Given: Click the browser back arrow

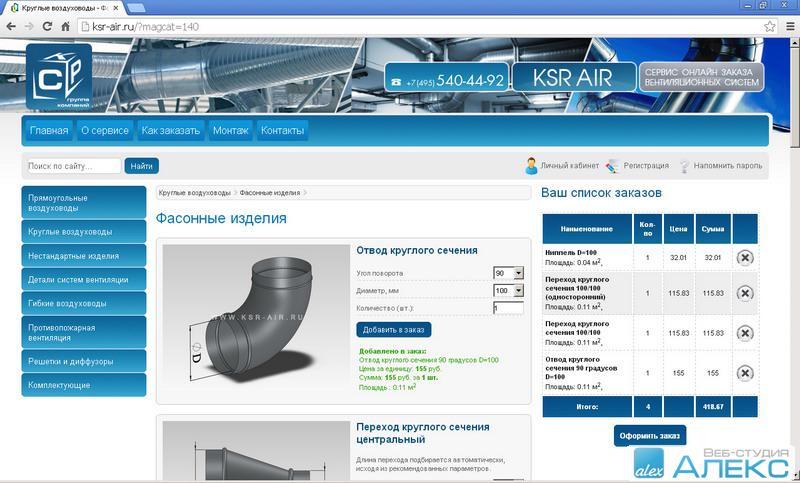Looking at the screenshot, I should point(11,26).
